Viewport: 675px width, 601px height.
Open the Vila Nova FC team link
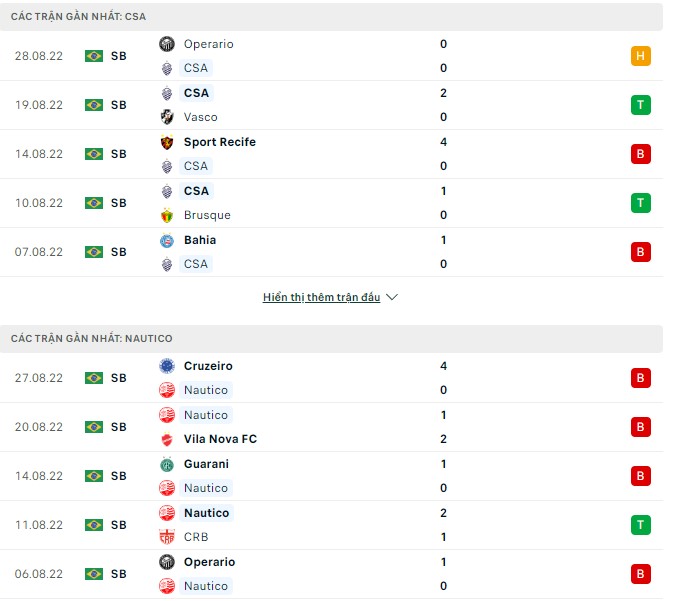click(218, 439)
